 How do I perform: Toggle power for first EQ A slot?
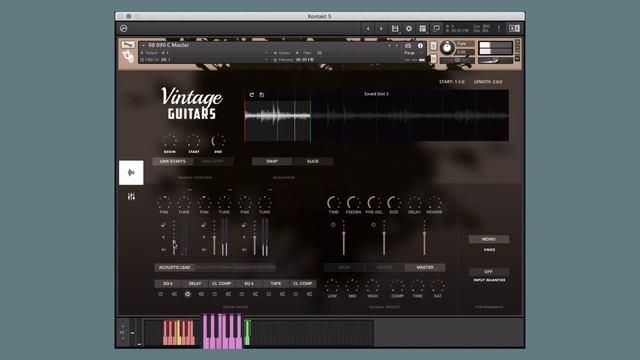(160, 294)
